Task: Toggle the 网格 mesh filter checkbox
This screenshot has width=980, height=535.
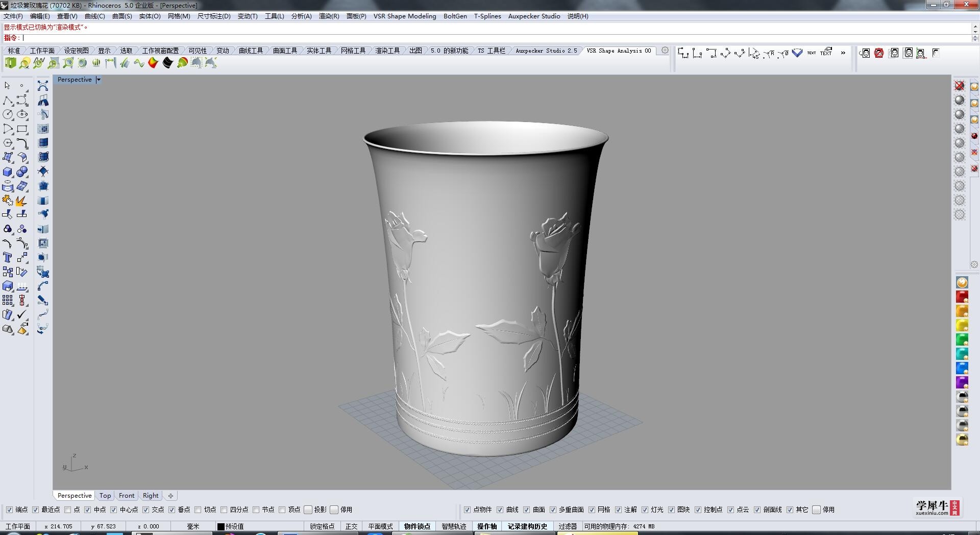Action: 592,509
